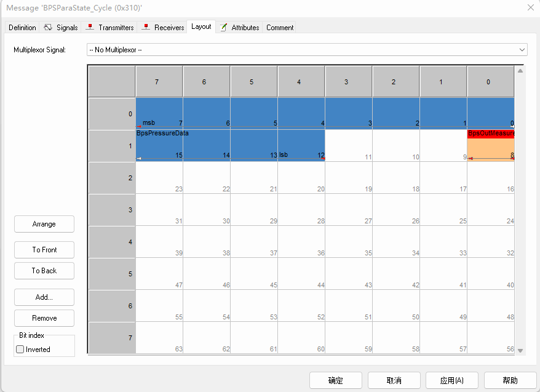Click byte row header 2
The image size is (540, 392).
[112, 178]
